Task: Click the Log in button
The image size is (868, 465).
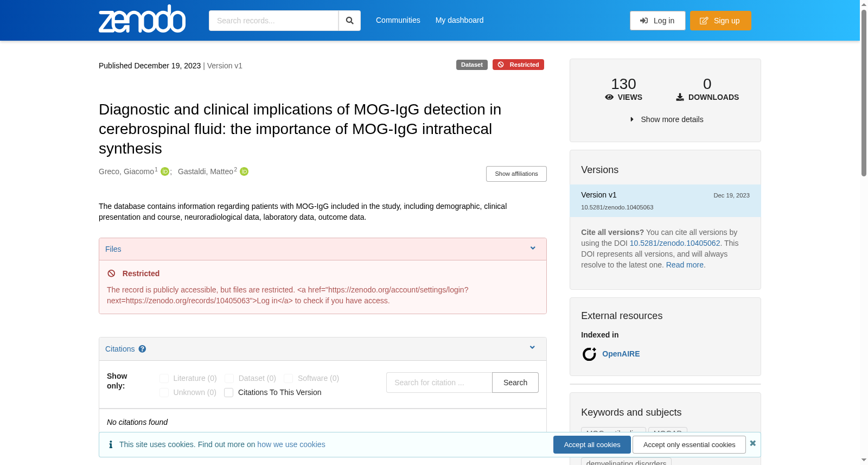Action: [x=658, y=21]
